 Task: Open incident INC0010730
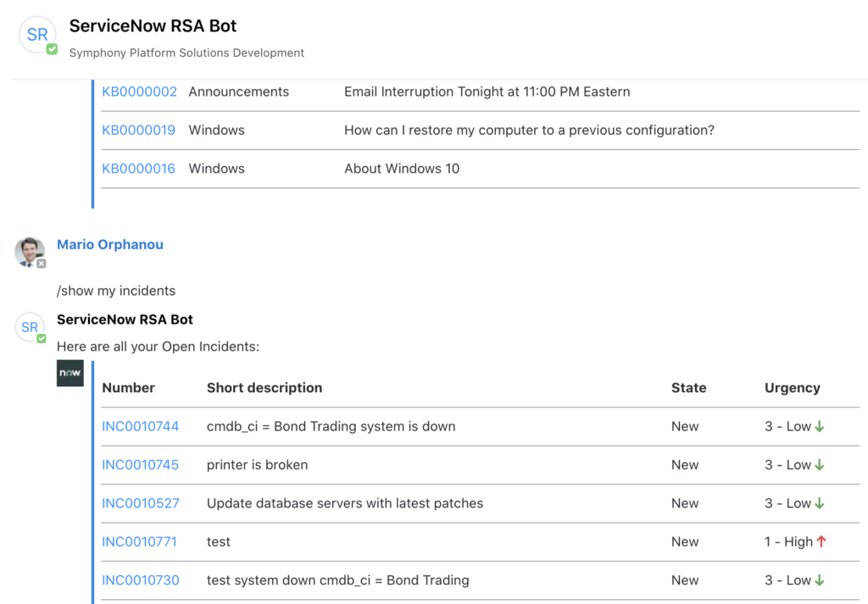[x=141, y=580]
